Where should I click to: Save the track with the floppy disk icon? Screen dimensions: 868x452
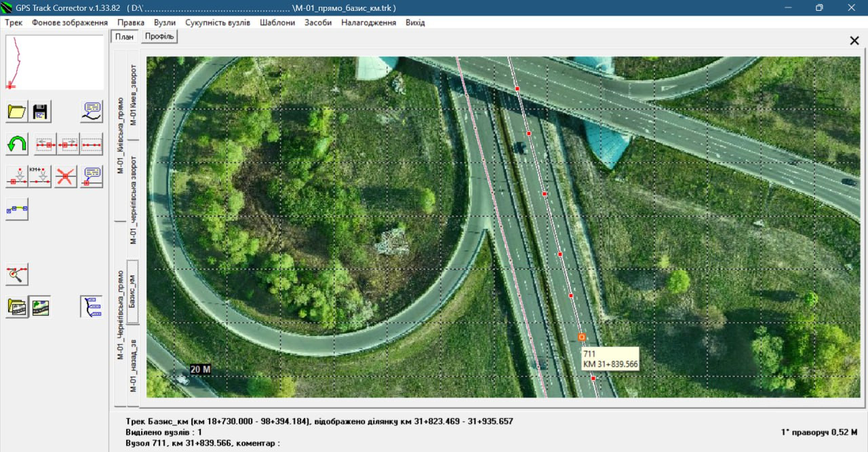(x=40, y=112)
